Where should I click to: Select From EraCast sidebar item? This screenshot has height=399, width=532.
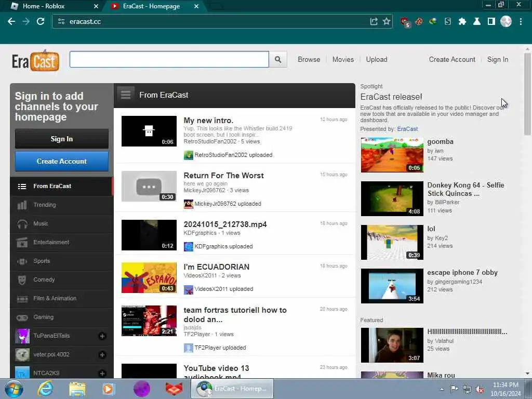coord(61,187)
